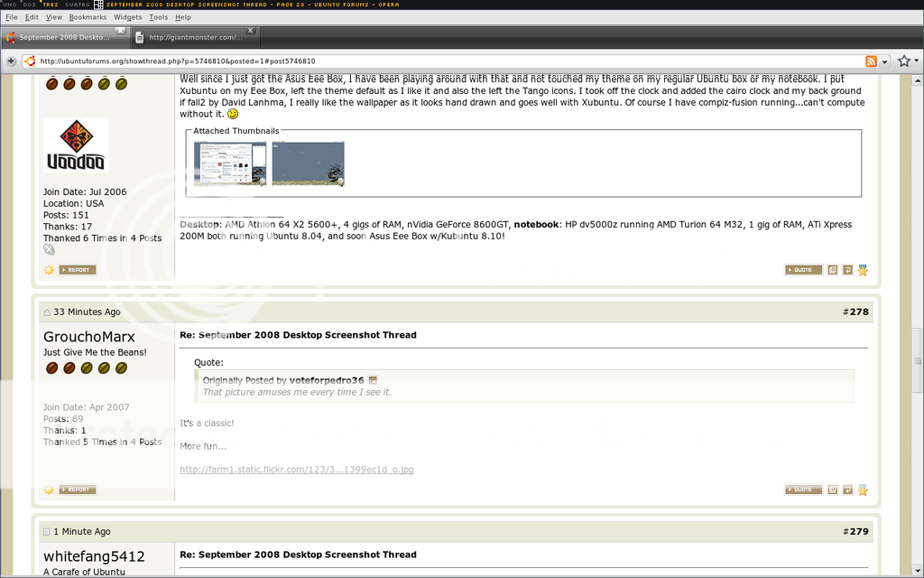924x578 pixels.
Task: Click the winking smiley in the first post
Action: coord(233,115)
